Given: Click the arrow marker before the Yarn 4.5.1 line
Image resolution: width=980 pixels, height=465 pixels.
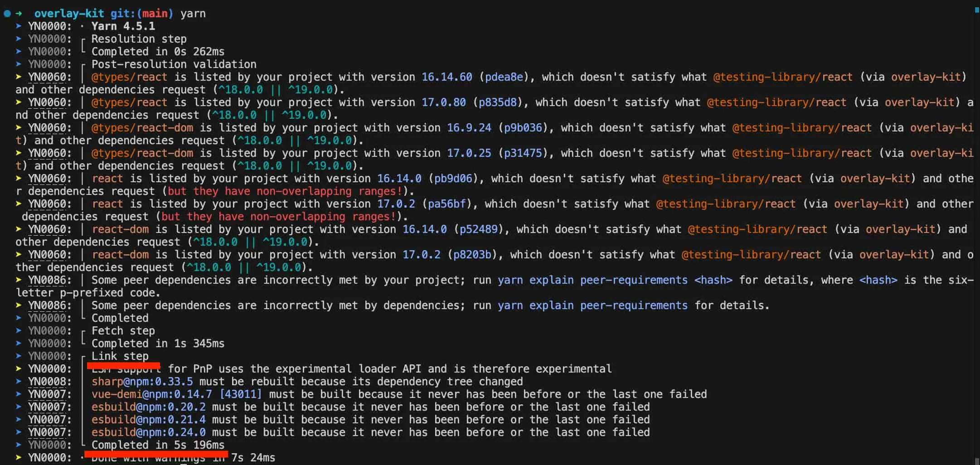Looking at the screenshot, I should click(x=19, y=26).
